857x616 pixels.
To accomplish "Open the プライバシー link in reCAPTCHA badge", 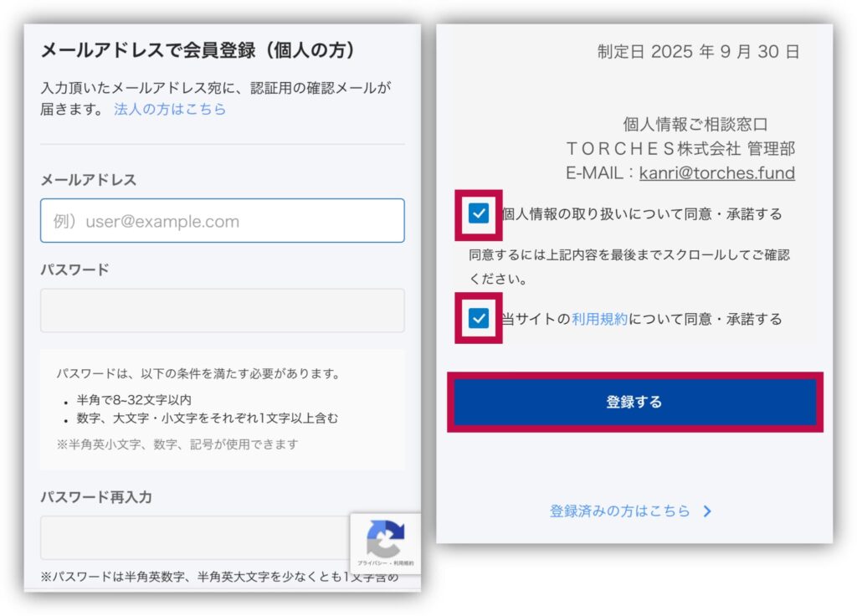I will click(372, 563).
